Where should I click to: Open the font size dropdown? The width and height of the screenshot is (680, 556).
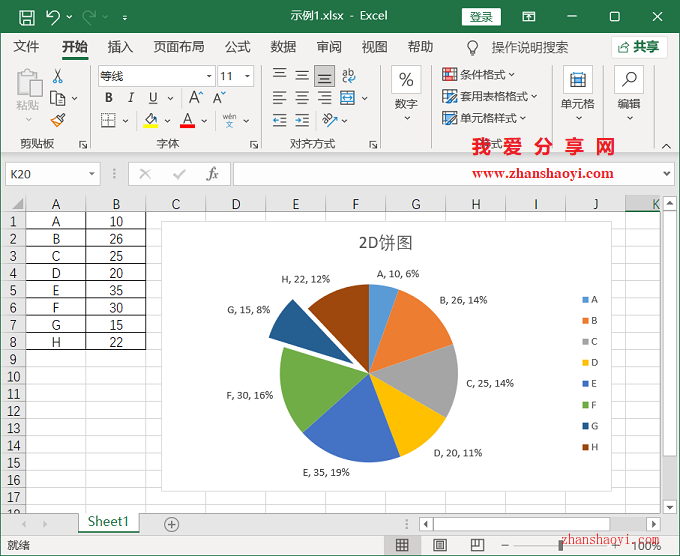pos(247,76)
